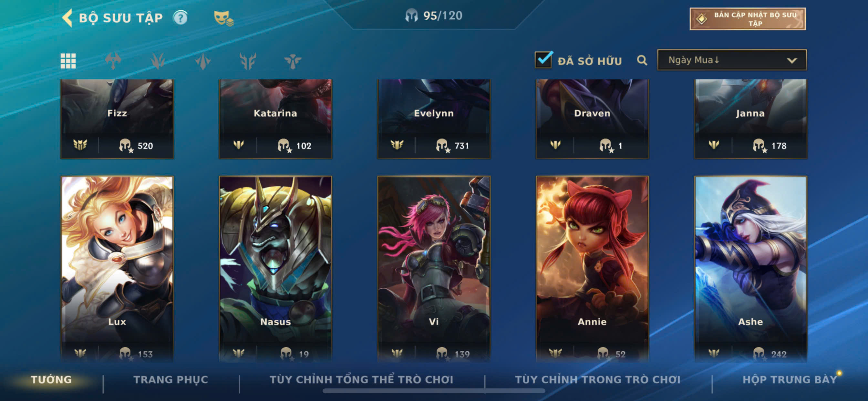This screenshot has width=868, height=401.
Task: Expand the Ngày Mua sort dropdown
Action: pos(732,60)
